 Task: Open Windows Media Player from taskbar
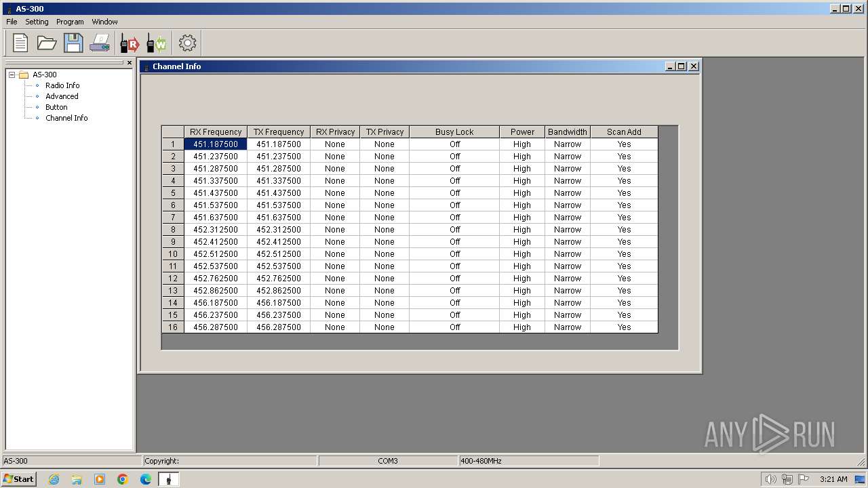coord(100,479)
